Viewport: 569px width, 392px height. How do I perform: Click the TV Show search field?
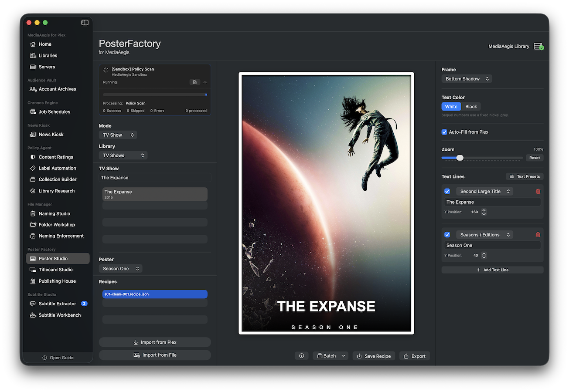coord(155,178)
